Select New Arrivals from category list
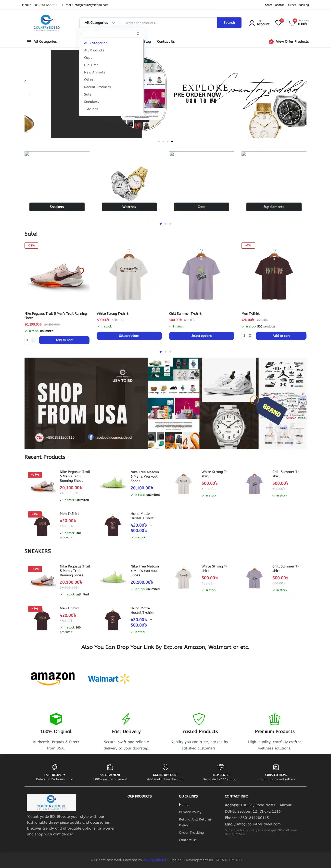 [x=94, y=72]
